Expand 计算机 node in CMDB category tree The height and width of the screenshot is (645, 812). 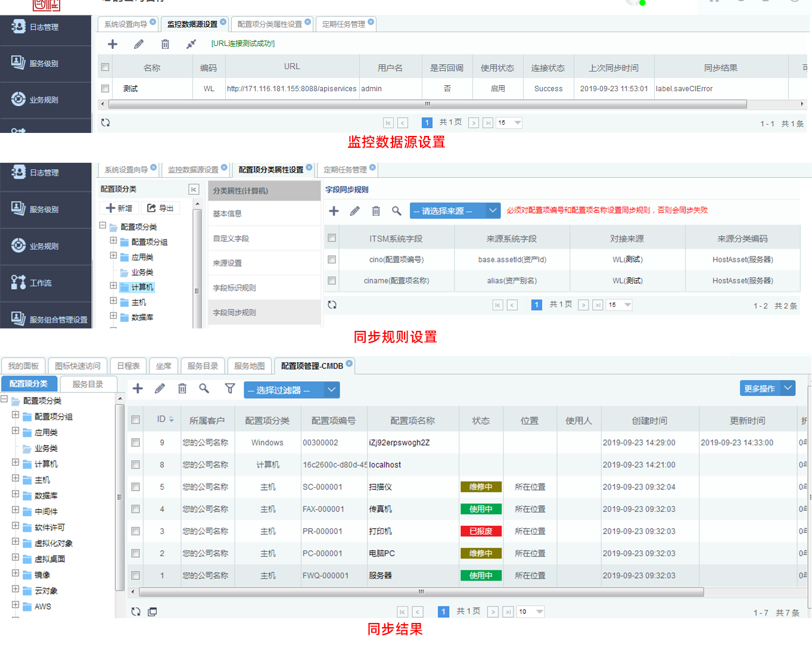[15, 463]
